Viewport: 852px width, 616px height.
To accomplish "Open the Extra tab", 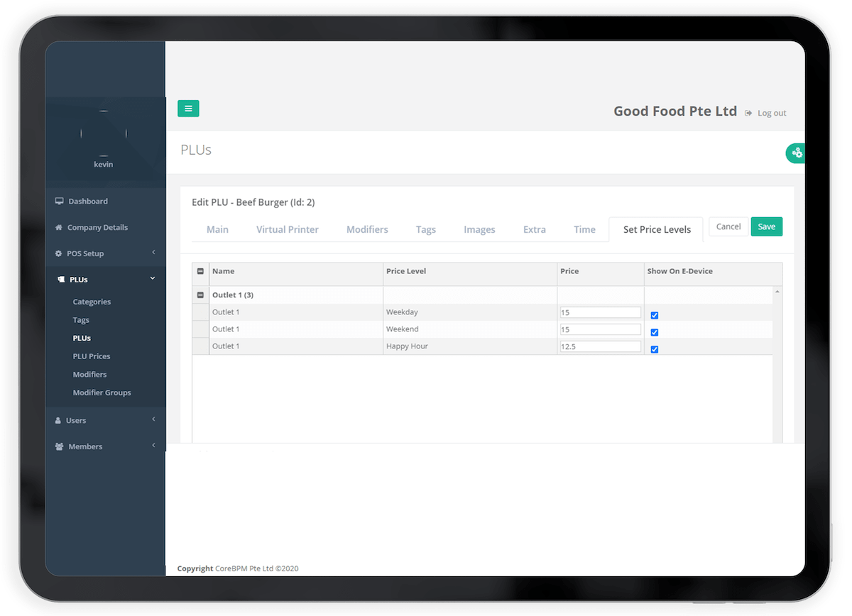I will pos(535,229).
